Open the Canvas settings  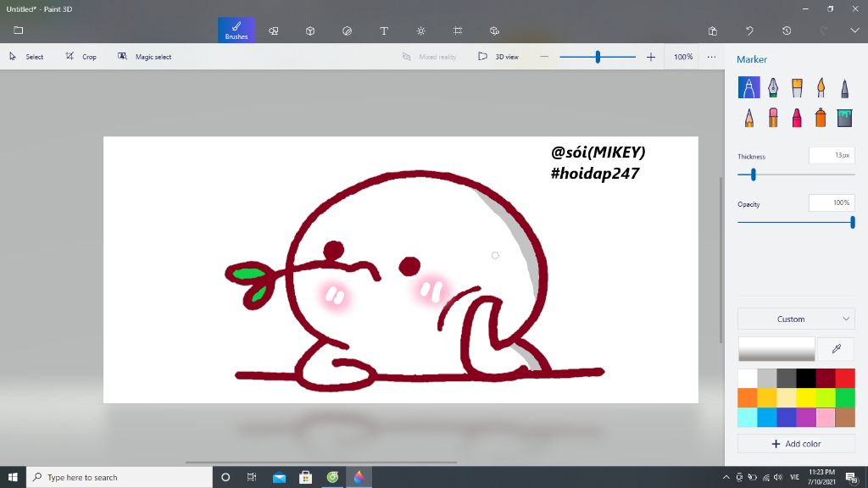[x=457, y=30]
